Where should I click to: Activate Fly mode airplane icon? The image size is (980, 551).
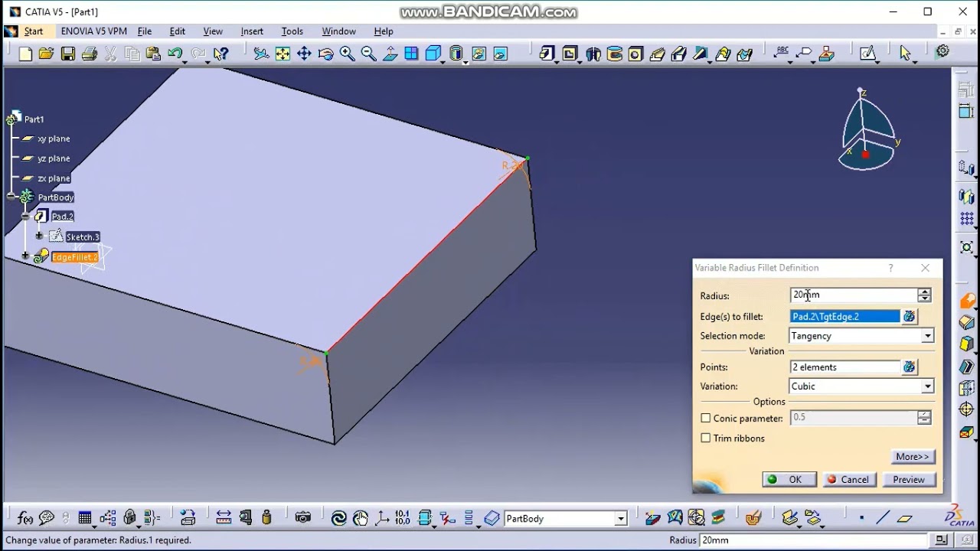pyautogui.click(x=261, y=54)
